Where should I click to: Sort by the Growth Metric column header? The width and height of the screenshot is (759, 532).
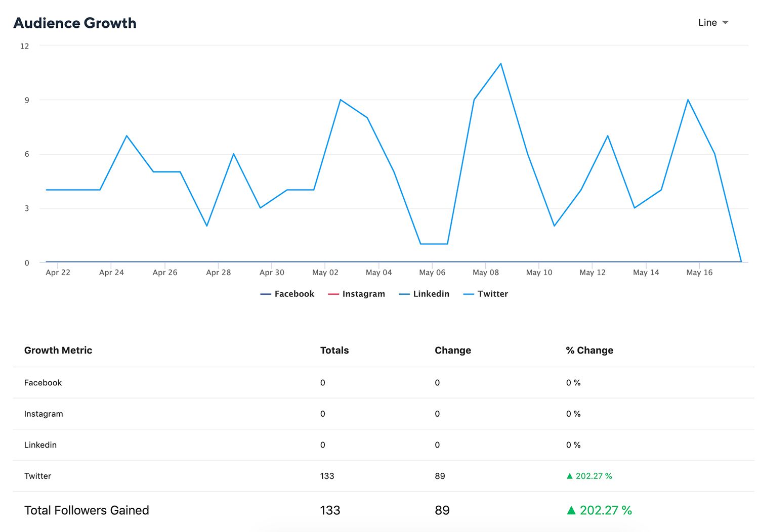58,350
